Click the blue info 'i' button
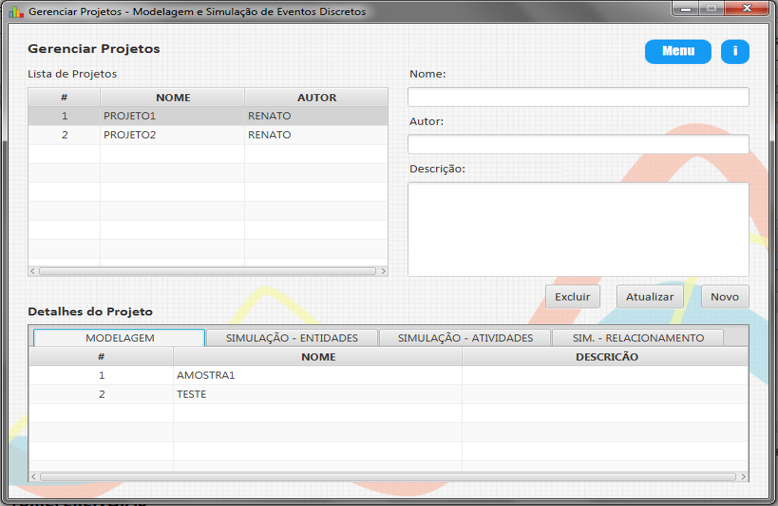Screen dimensions: 778x506 (x=734, y=51)
